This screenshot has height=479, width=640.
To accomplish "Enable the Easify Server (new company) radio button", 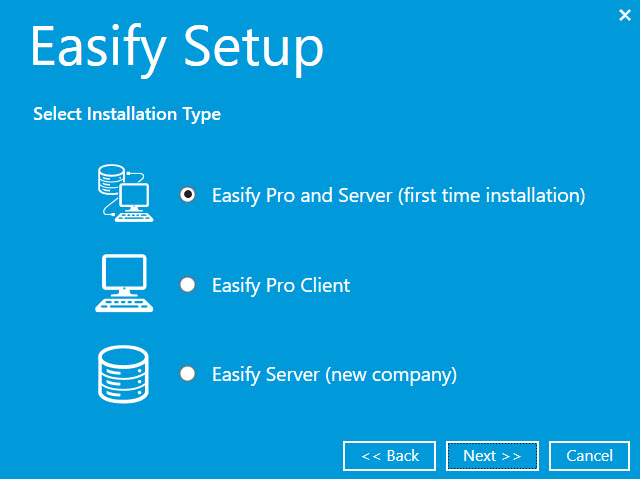I will [187, 375].
